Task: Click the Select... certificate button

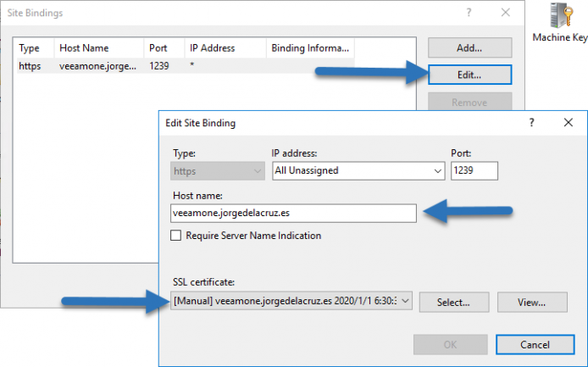Action: (454, 302)
